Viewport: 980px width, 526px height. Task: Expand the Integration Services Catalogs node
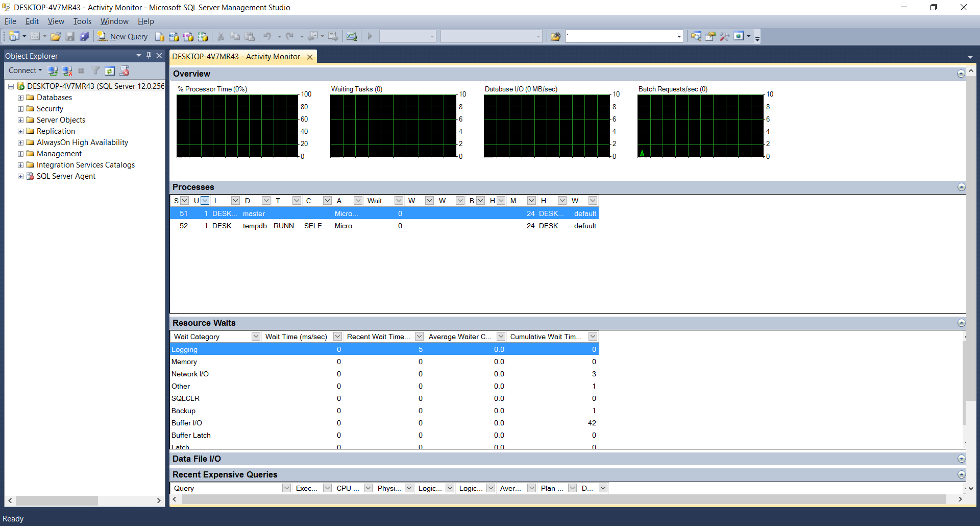click(x=20, y=165)
